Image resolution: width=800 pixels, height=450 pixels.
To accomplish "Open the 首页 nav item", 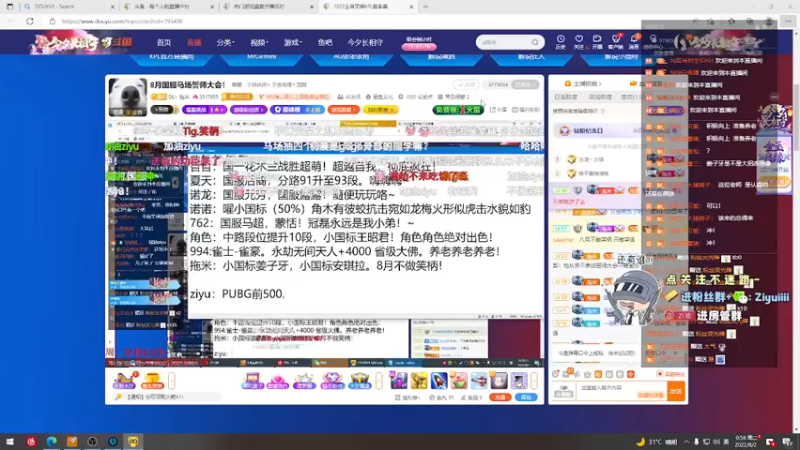I will [164, 43].
